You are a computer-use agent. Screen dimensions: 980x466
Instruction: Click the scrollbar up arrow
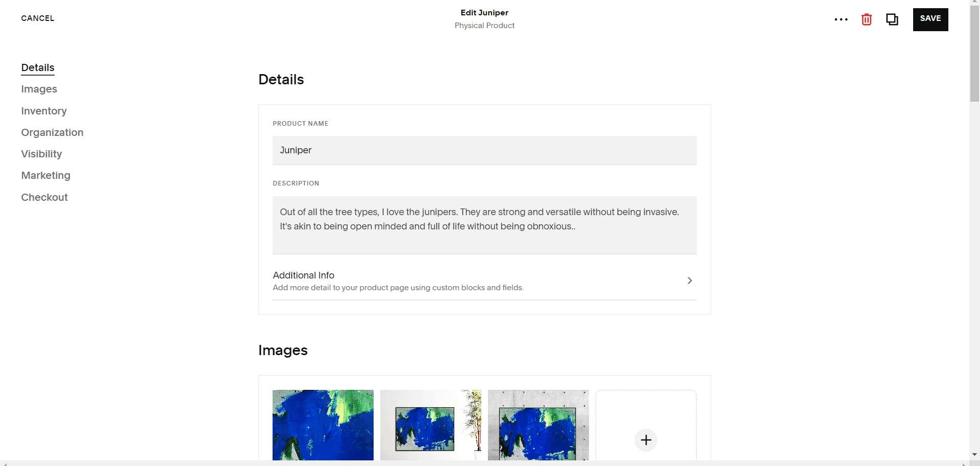[x=975, y=3]
